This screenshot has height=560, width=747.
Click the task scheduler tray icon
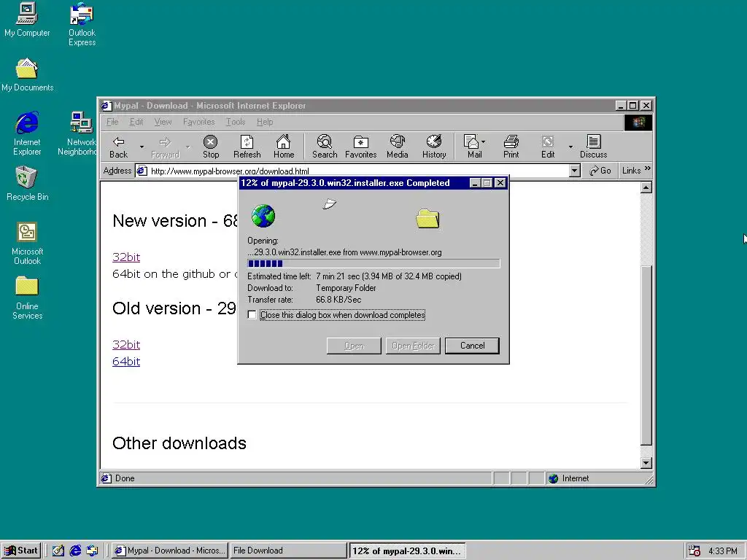point(694,551)
